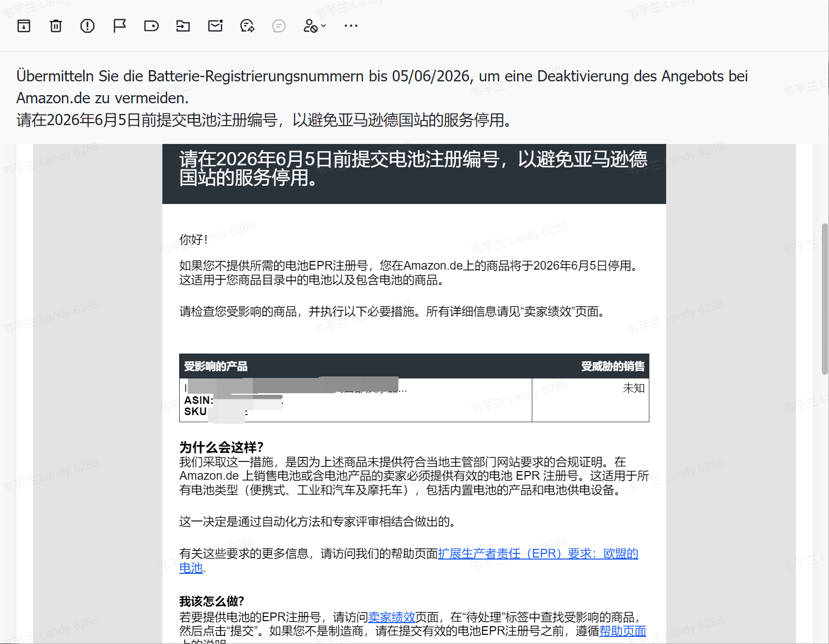
Task: Move the email to a folder
Action: (183, 25)
